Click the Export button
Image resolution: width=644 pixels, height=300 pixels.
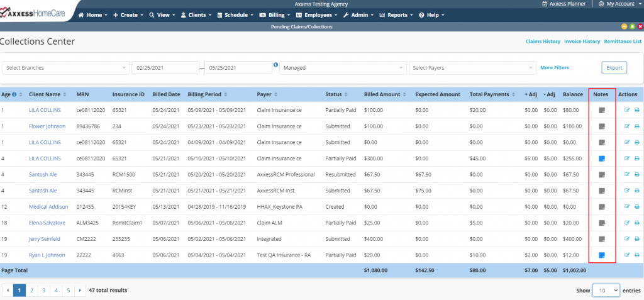[x=614, y=68]
